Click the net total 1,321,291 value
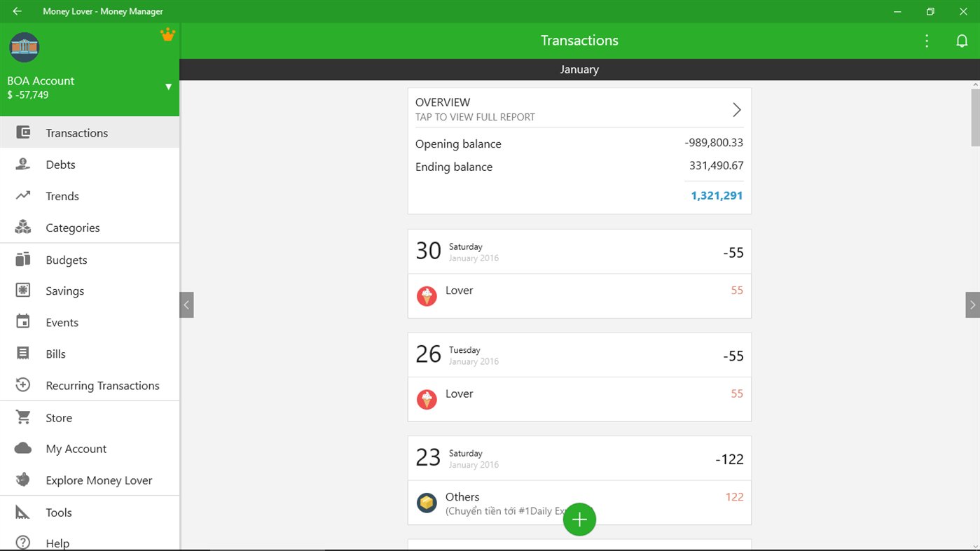Viewport: 980px width, 551px height. pyautogui.click(x=717, y=195)
